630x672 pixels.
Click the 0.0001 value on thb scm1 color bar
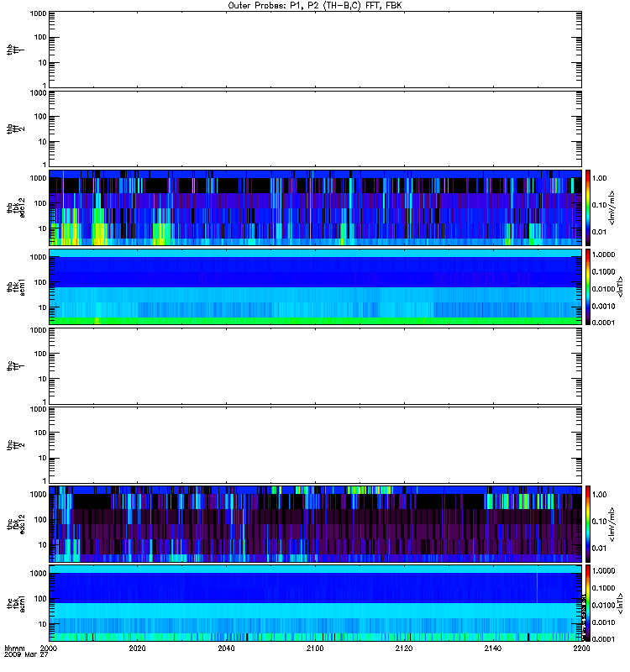tap(603, 323)
